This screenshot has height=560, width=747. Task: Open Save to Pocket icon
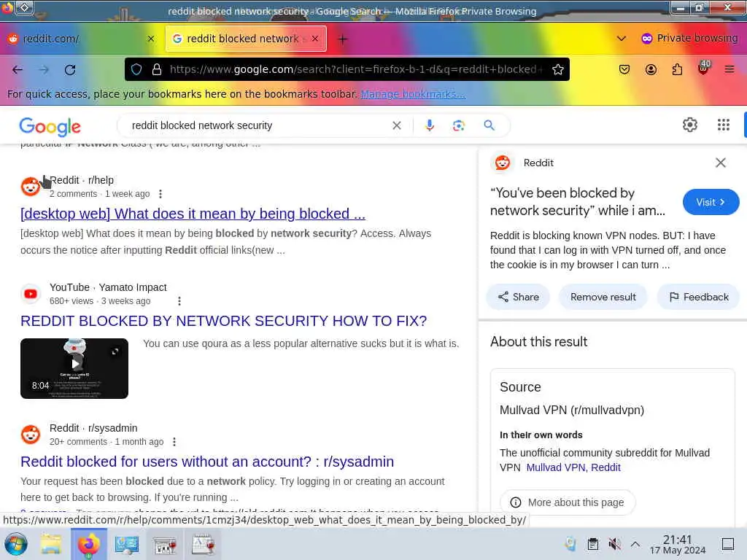[624, 69]
